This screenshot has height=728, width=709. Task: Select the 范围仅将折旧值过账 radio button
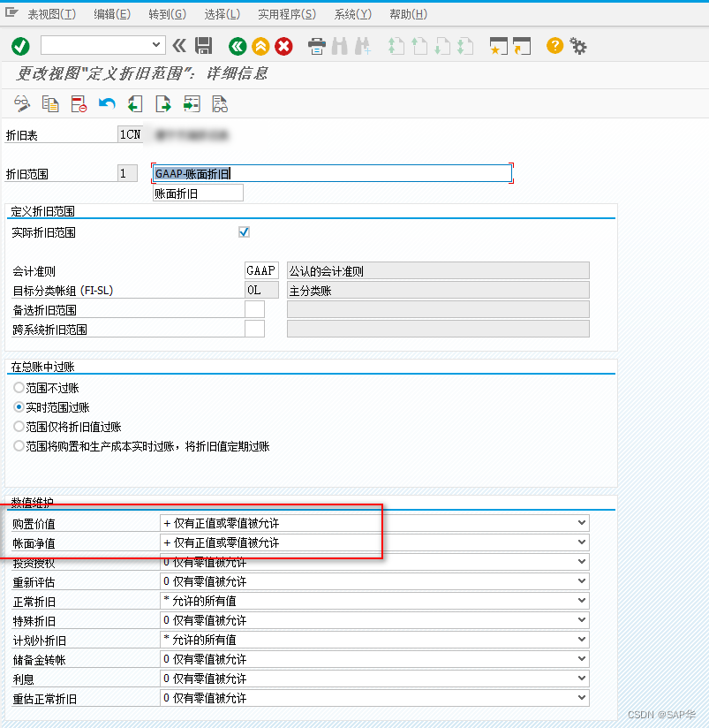click(x=19, y=425)
